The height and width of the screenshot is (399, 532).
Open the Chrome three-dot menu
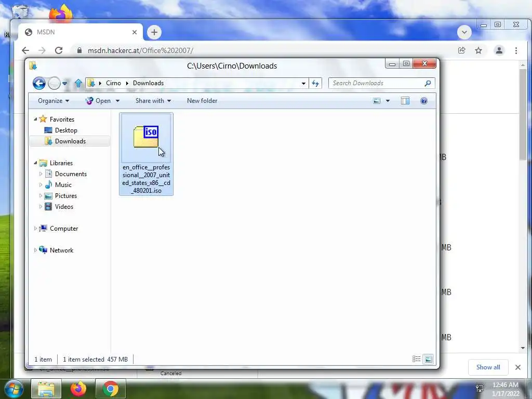tap(516, 50)
